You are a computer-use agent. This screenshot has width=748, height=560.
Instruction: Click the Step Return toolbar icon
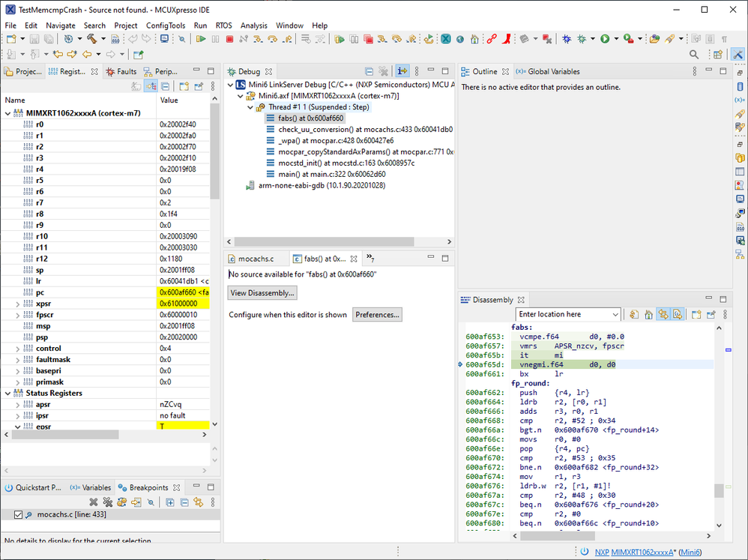point(287,39)
